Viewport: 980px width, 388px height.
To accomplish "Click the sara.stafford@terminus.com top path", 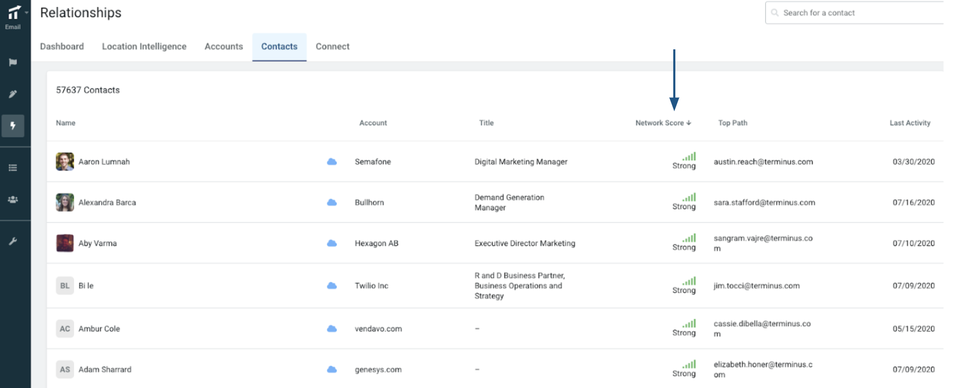I will (764, 202).
